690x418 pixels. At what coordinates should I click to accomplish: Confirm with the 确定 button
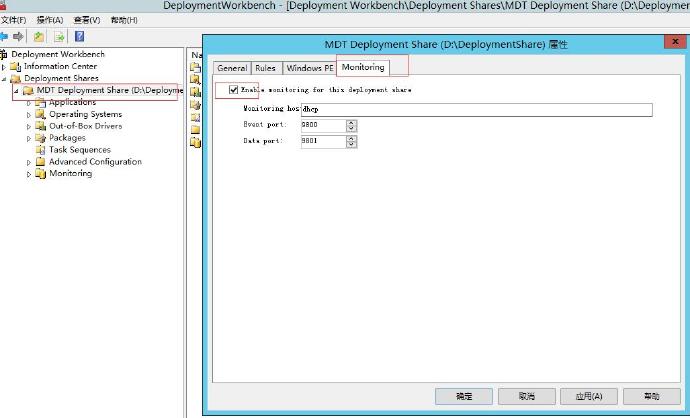(464, 396)
